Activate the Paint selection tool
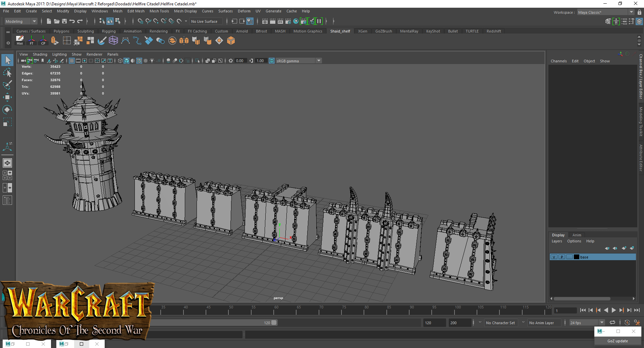The height and width of the screenshot is (348, 644). click(x=7, y=85)
